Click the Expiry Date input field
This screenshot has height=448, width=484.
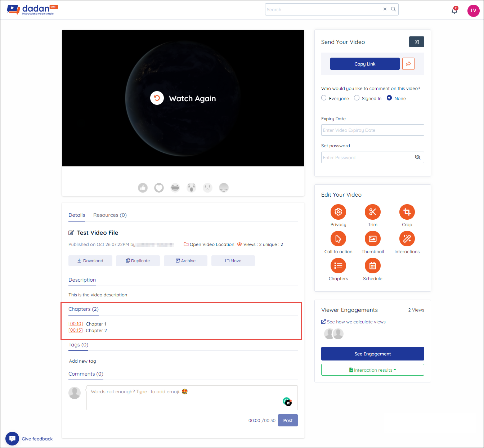[373, 130]
